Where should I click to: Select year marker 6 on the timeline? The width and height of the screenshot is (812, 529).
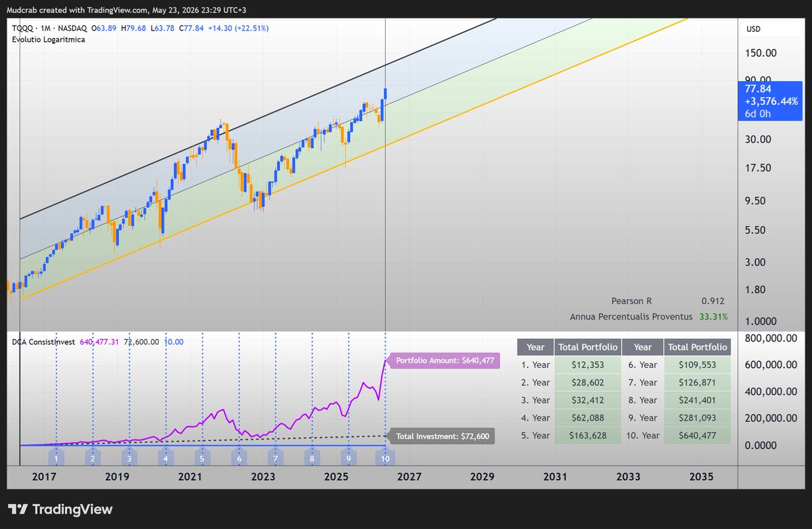tap(239, 458)
